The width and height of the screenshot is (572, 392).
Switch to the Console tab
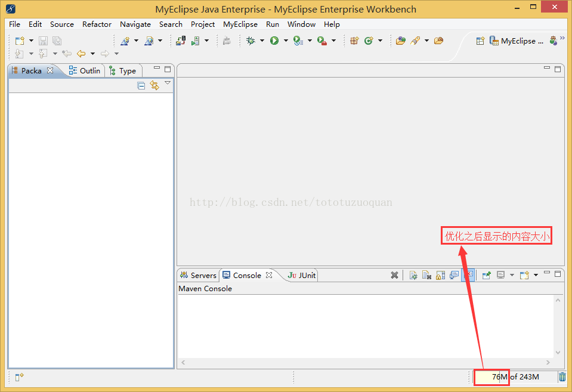click(x=248, y=275)
